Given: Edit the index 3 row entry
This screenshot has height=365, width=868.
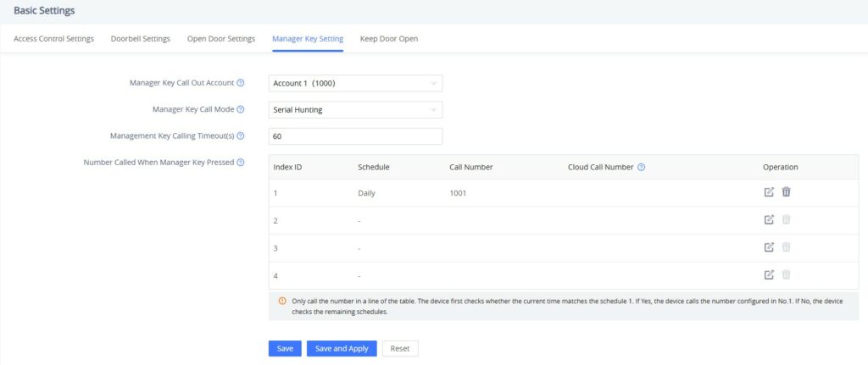Looking at the screenshot, I should coord(768,247).
